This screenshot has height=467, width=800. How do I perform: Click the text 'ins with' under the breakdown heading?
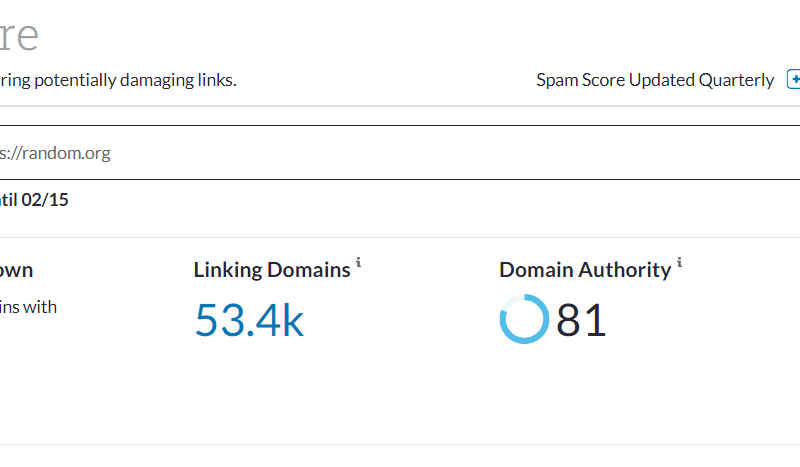coord(28,307)
